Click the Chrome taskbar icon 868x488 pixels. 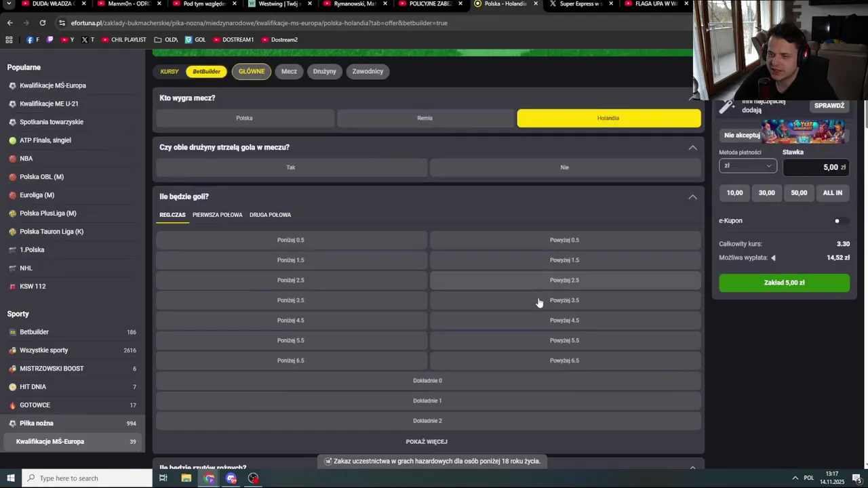(x=209, y=478)
